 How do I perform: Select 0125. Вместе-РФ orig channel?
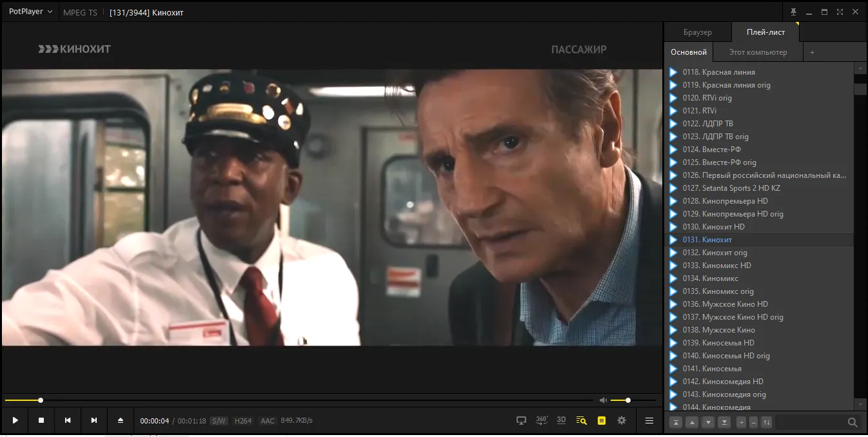(x=759, y=162)
